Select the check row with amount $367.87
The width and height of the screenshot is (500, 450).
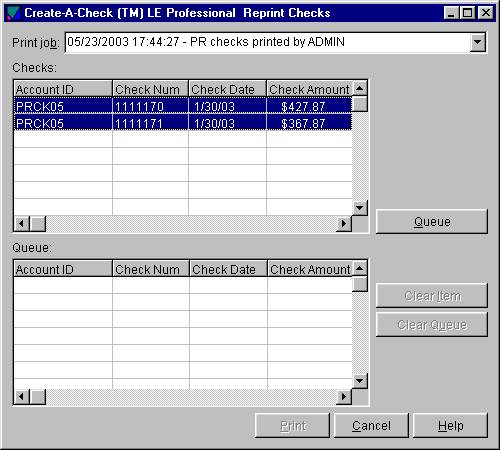click(x=183, y=122)
